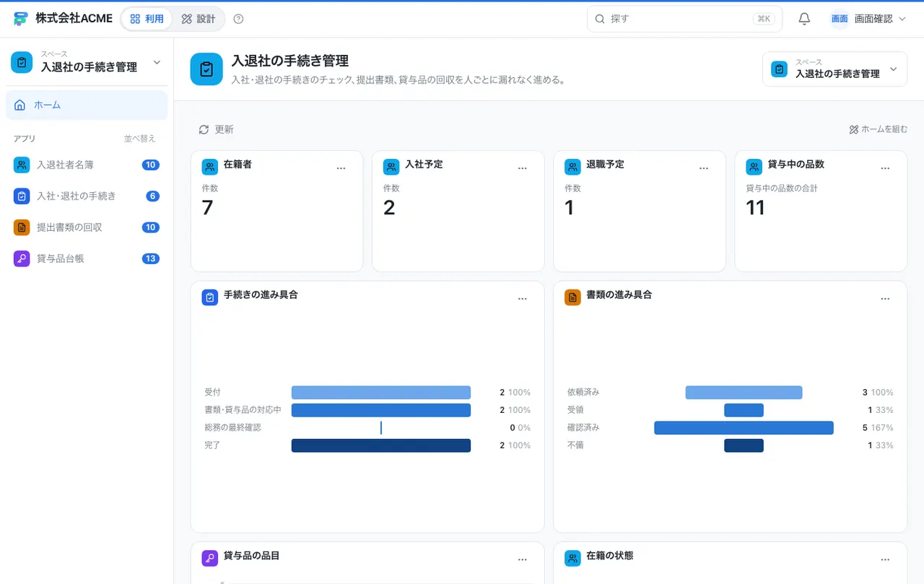Click the 受付 bar in 手続きの進み具合 chart
The image size is (924, 584).
[x=381, y=393]
